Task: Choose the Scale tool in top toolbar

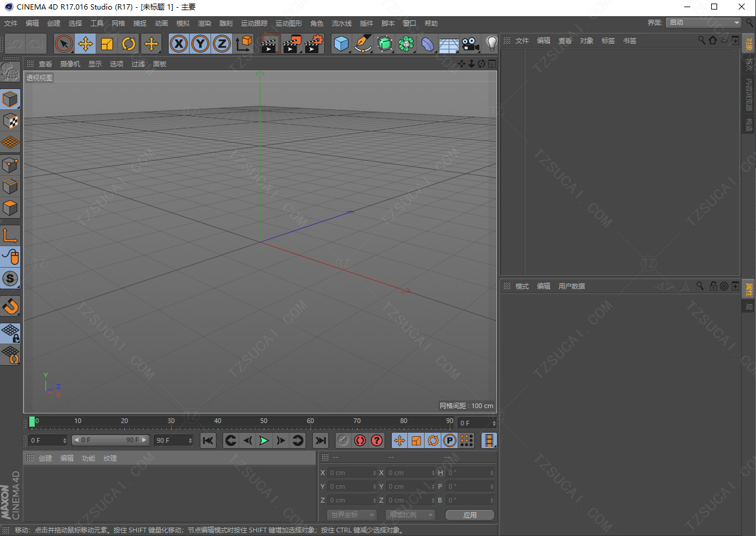Action: coord(107,44)
